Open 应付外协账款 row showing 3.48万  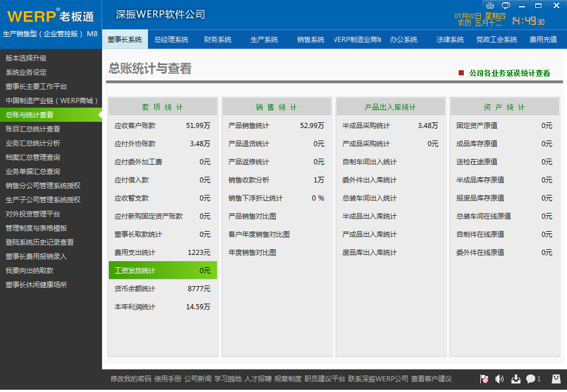click(163, 144)
